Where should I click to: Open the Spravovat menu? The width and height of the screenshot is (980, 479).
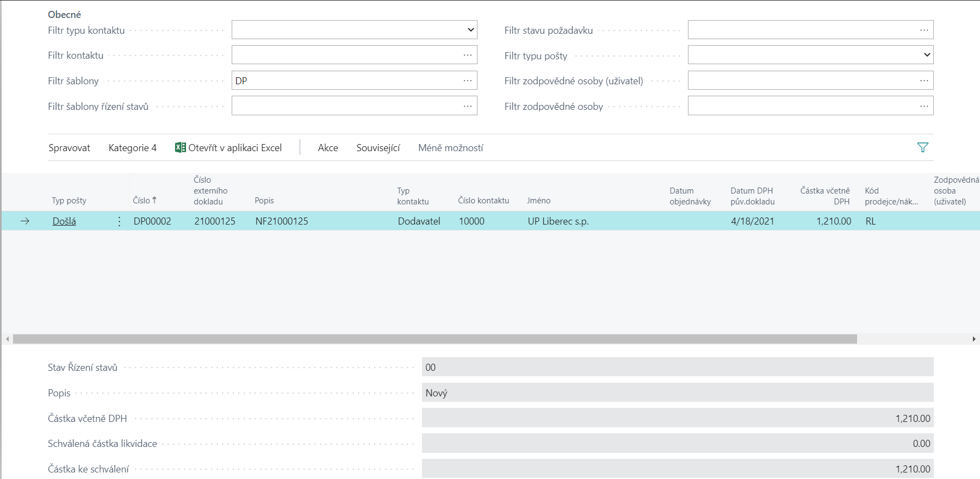(x=69, y=148)
